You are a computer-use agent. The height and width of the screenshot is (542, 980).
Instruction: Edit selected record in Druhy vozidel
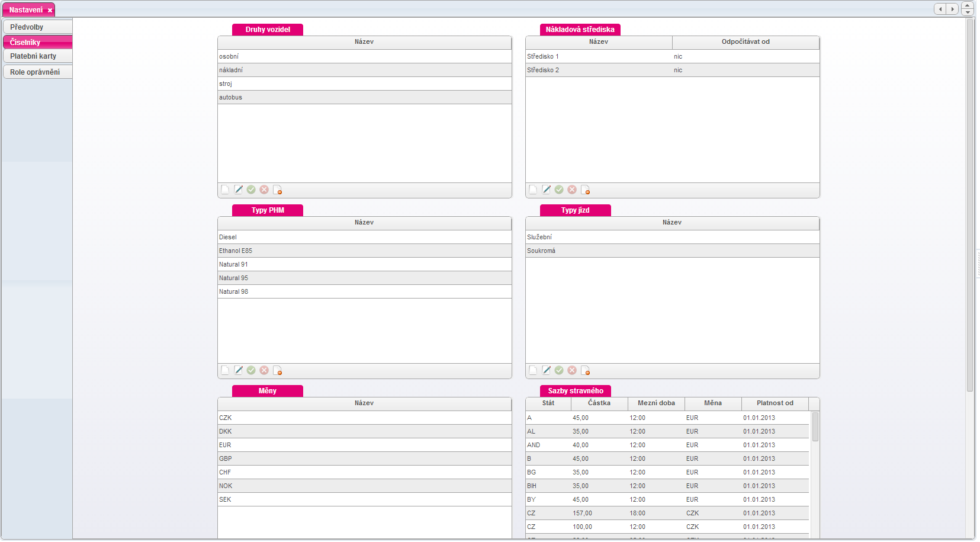[238, 190]
